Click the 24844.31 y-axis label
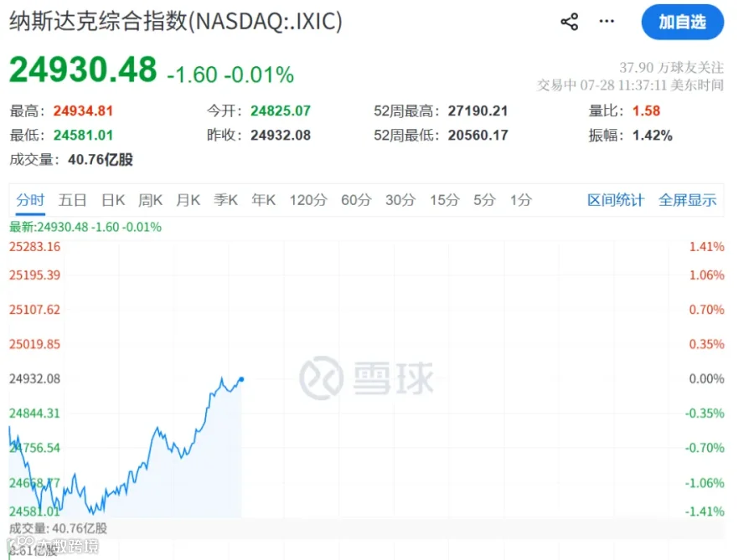 point(34,413)
